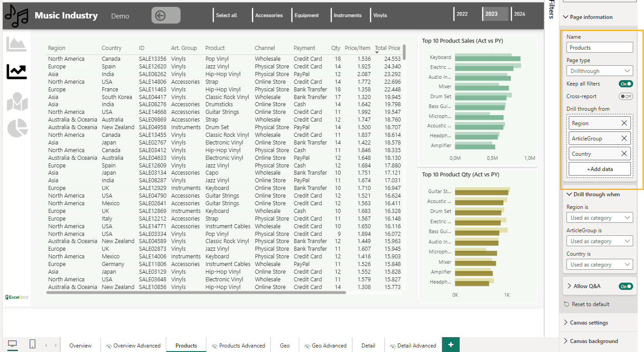Switch to mobile layout view icon
This screenshot has height=352, width=644.
32,344
